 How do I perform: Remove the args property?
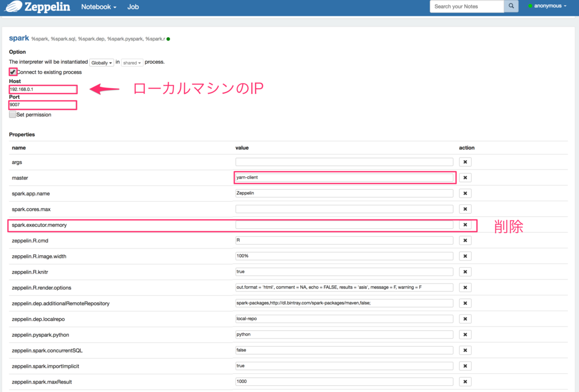pyautogui.click(x=465, y=162)
